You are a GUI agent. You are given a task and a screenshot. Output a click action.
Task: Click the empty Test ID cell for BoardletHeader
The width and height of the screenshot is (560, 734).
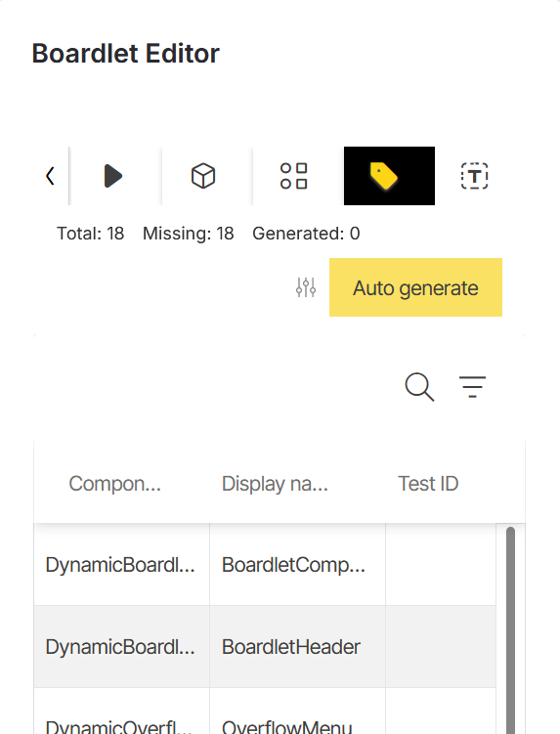tap(441, 647)
